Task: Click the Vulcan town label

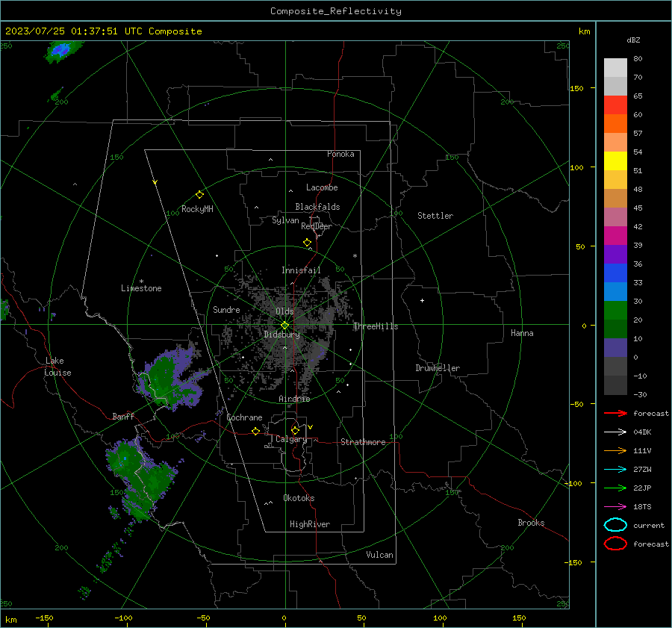Action: click(379, 555)
